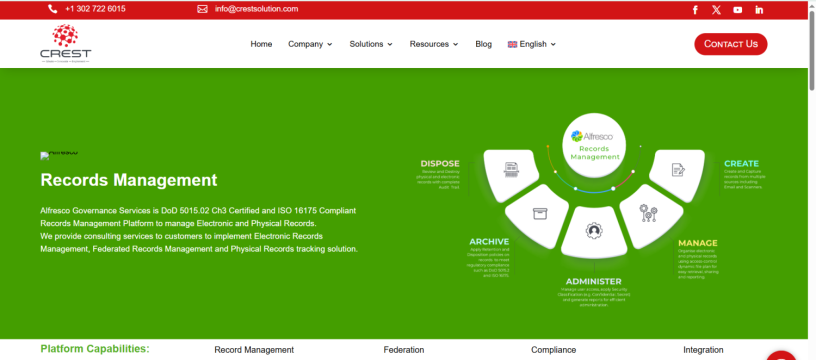Click the info@crestsolution.com email link
Image resolution: width=816 pixels, height=360 pixels.
257,9
